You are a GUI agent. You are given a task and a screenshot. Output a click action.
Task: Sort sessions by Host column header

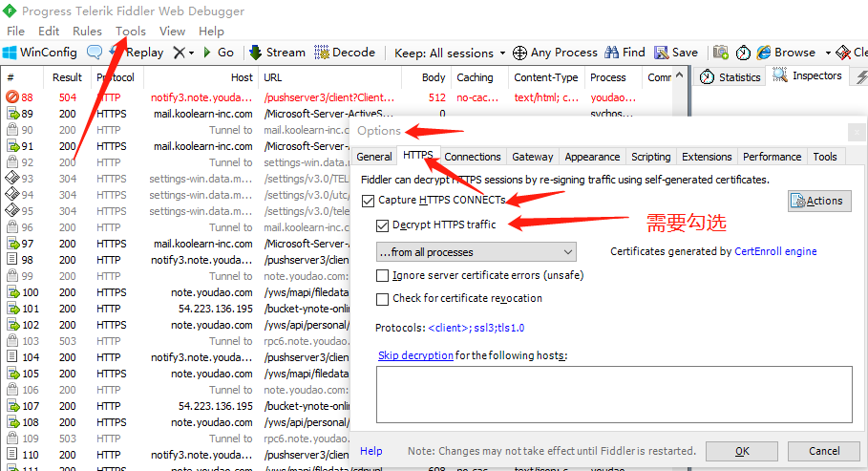(201, 77)
